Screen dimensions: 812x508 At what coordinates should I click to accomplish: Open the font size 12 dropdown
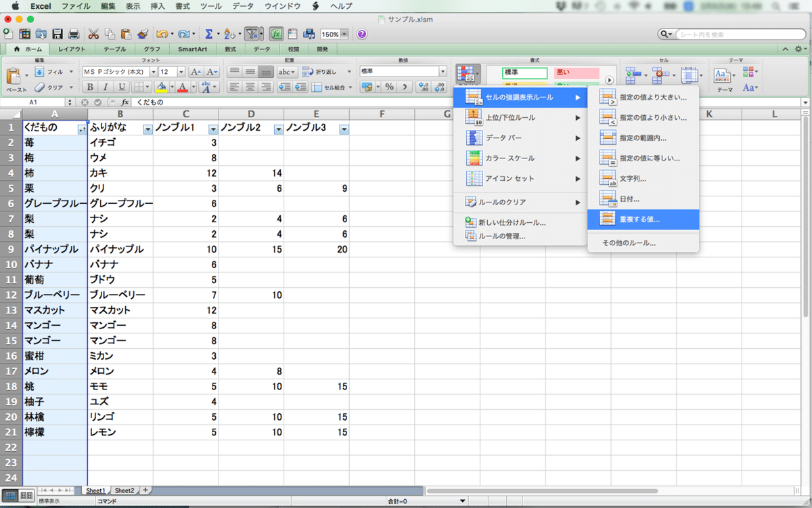pos(181,72)
